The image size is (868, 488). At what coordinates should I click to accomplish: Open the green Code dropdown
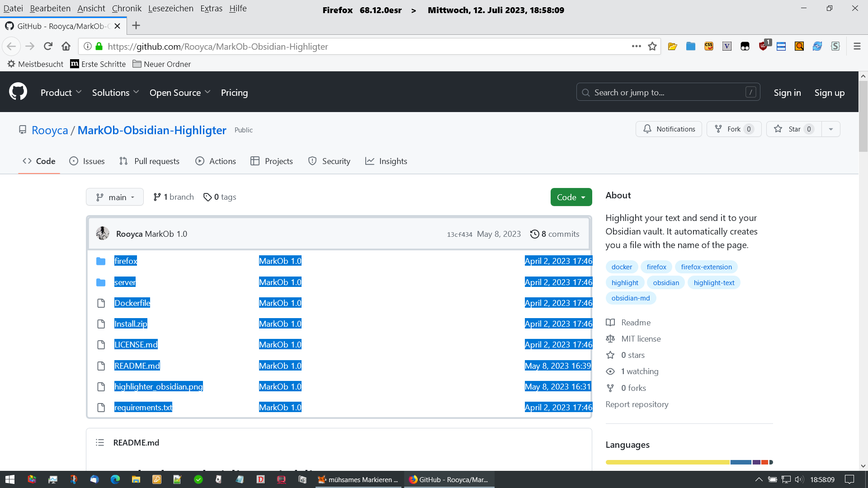click(x=571, y=197)
